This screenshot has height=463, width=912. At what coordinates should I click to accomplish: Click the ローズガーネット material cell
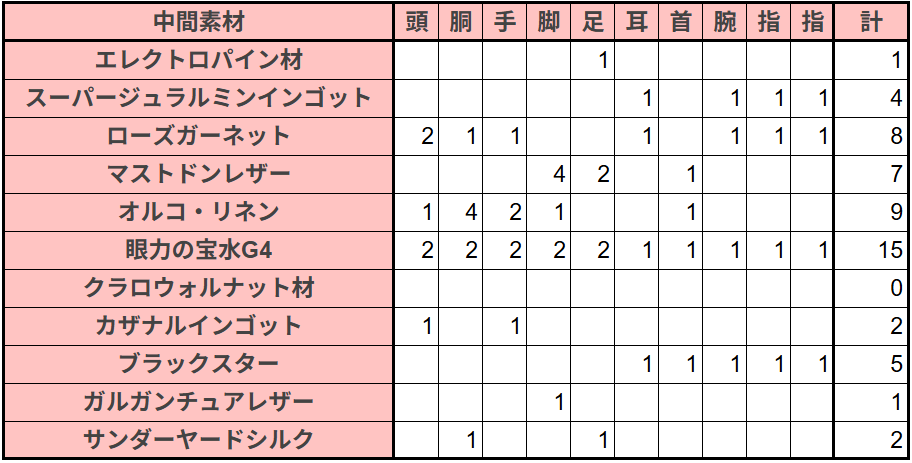[198, 137]
